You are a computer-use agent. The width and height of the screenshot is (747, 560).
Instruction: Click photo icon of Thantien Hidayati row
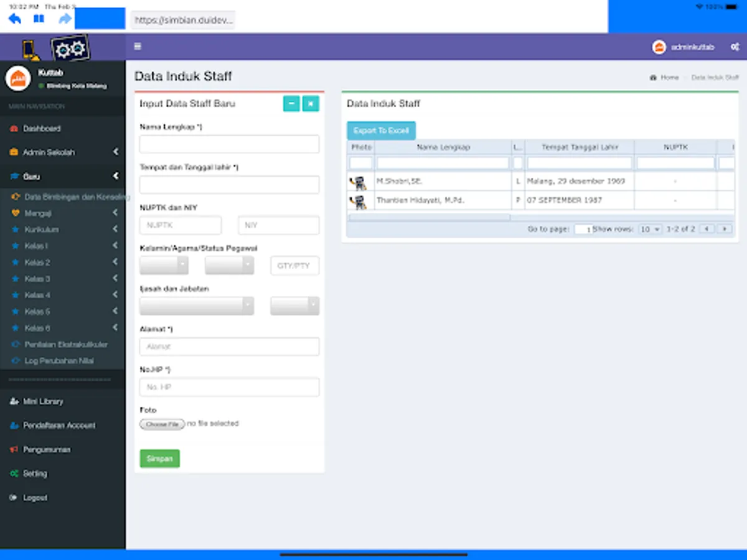coord(358,202)
